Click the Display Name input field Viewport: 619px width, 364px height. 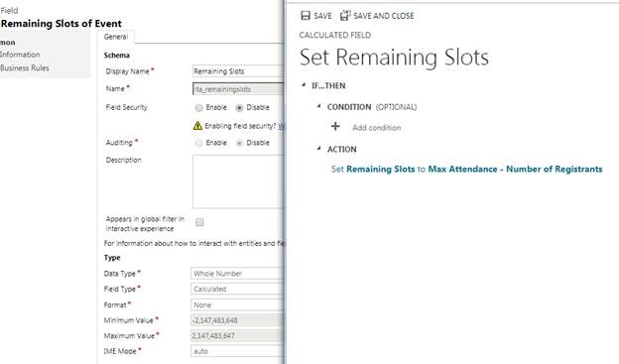click(238, 71)
